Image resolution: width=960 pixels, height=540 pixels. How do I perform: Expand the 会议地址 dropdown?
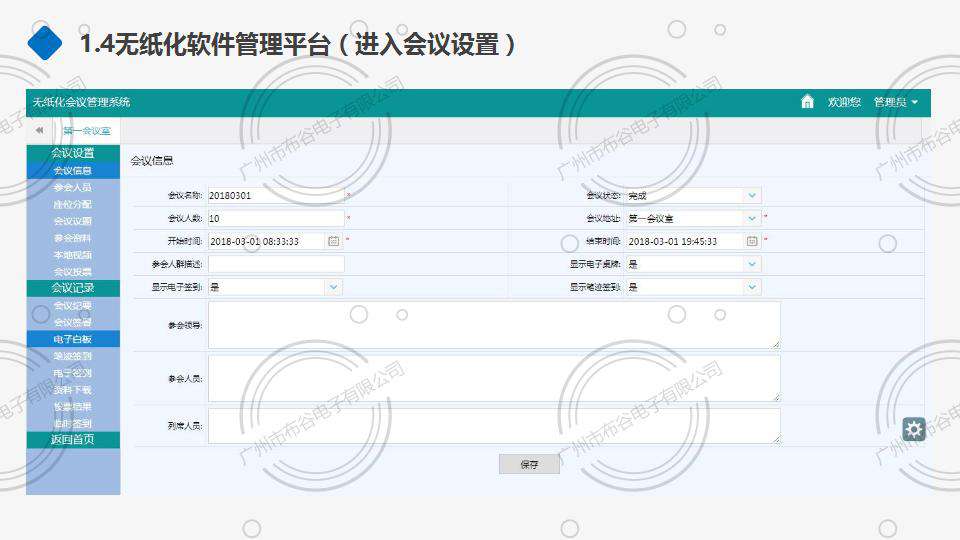[752, 218]
